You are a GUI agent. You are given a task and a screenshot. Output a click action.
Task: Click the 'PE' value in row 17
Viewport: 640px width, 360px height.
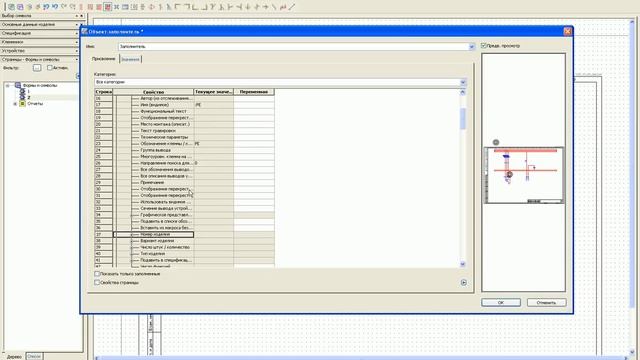pyautogui.click(x=198, y=105)
